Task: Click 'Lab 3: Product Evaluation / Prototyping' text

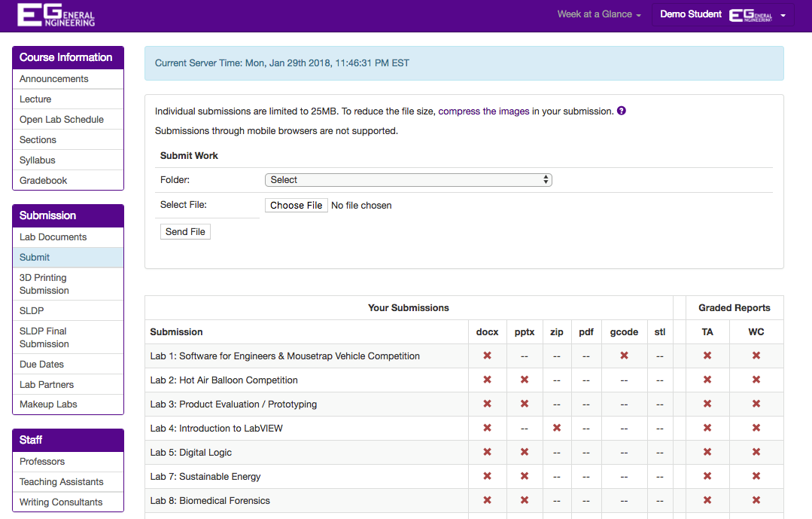Action: click(233, 405)
